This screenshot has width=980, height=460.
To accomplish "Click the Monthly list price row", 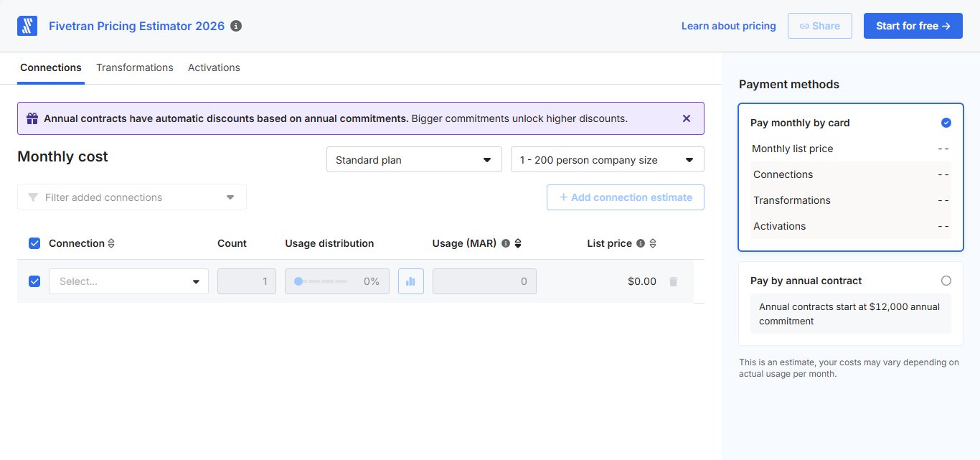I will (851, 149).
